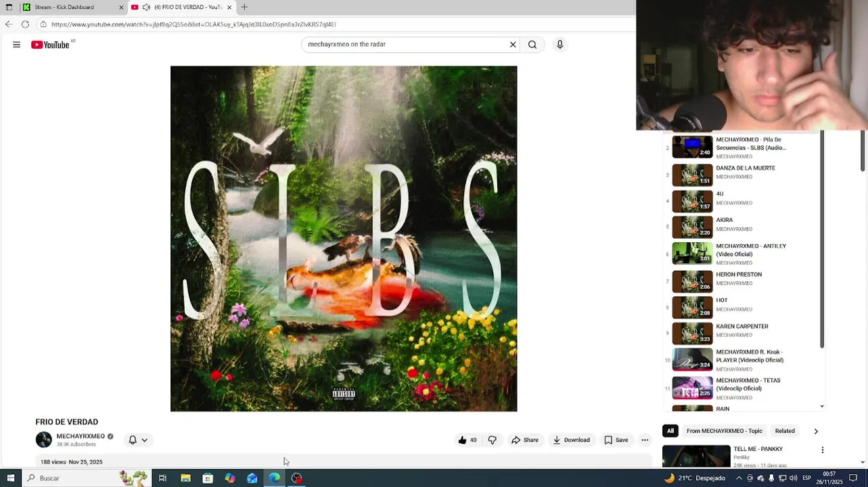Select the Related filter chip
Viewport: 868px width, 487px height.
click(x=785, y=431)
